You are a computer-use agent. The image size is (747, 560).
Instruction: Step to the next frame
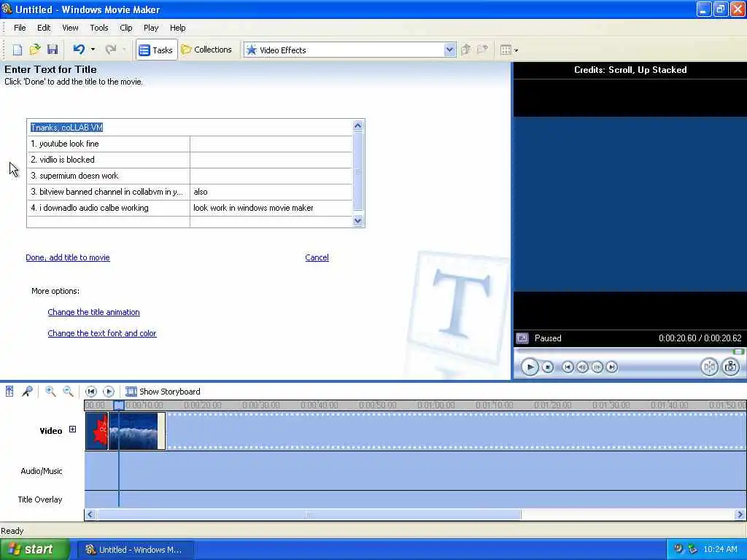pyautogui.click(x=597, y=367)
